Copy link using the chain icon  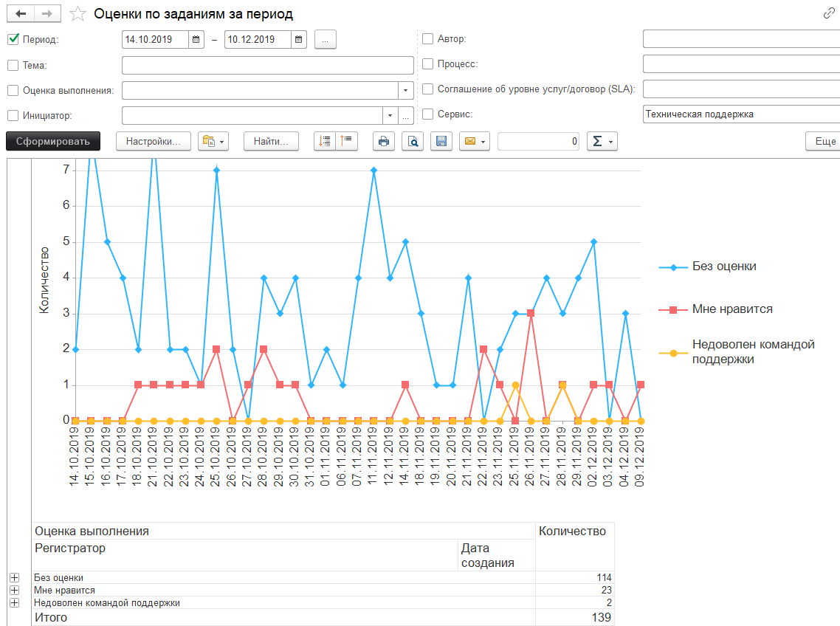click(x=829, y=14)
